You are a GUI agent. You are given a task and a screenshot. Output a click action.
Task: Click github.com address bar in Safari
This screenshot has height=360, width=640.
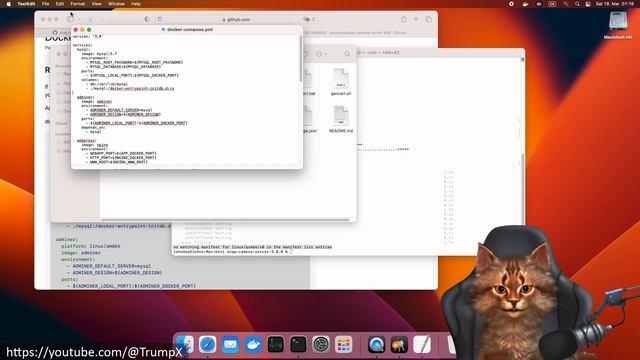[236, 19]
